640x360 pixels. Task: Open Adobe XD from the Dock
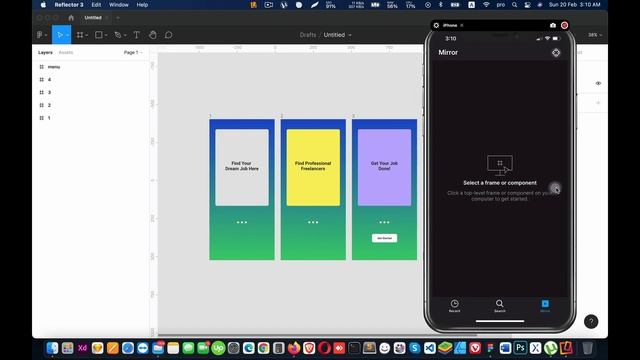click(82, 348)
